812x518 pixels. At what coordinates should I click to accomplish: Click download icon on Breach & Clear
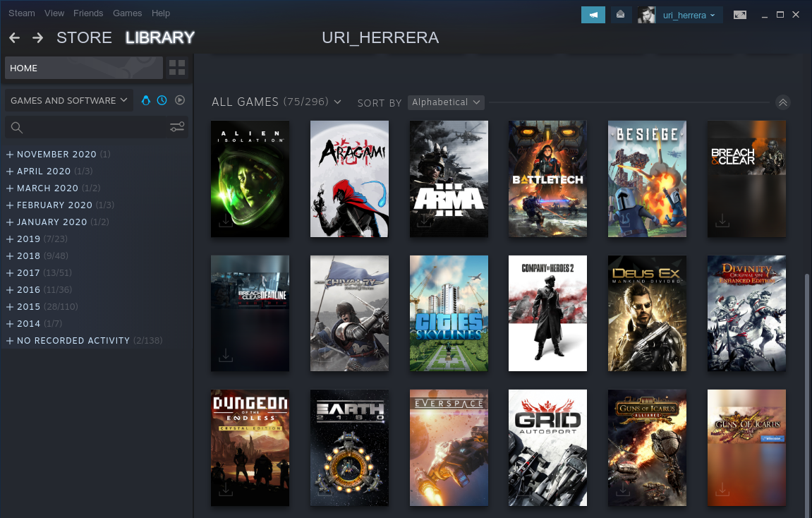(722, 221)
